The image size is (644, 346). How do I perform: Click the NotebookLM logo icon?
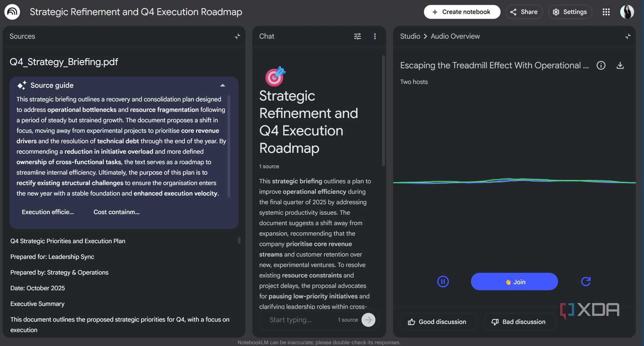tap(12, 12)
